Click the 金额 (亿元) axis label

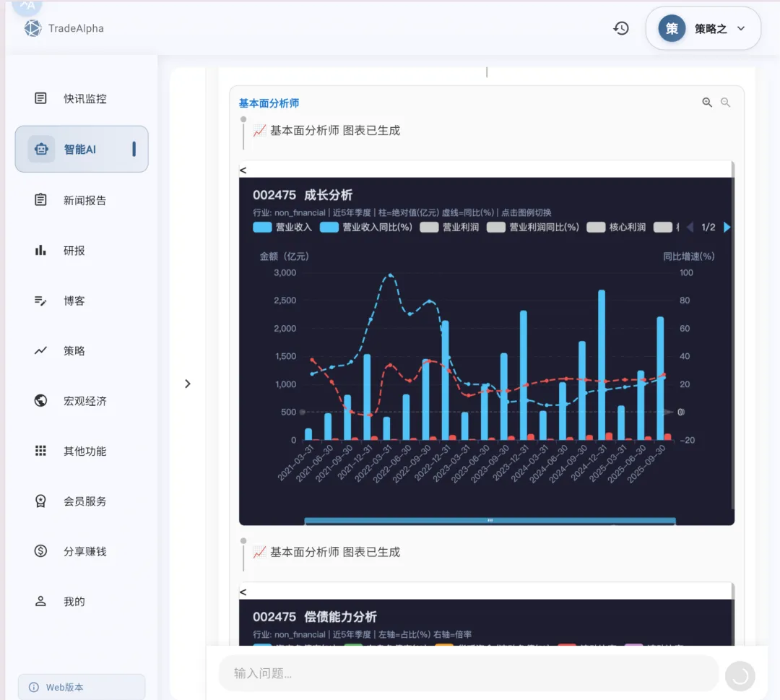[284, 256]
